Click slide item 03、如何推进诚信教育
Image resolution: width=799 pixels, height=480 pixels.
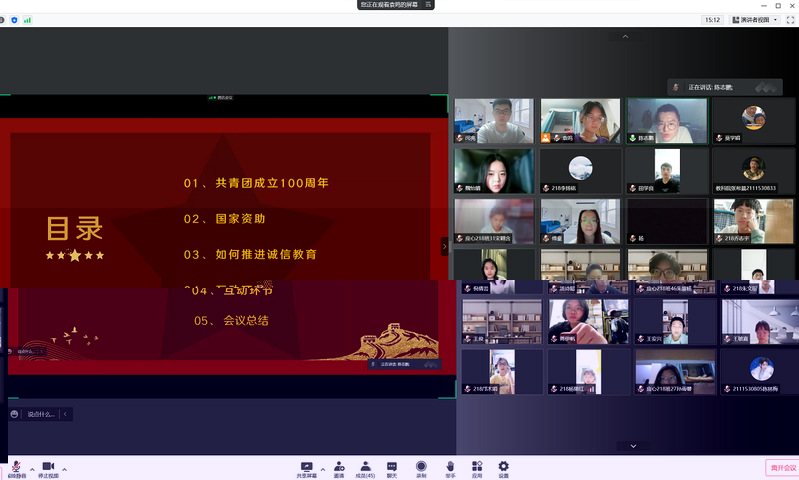pos(250,254)
